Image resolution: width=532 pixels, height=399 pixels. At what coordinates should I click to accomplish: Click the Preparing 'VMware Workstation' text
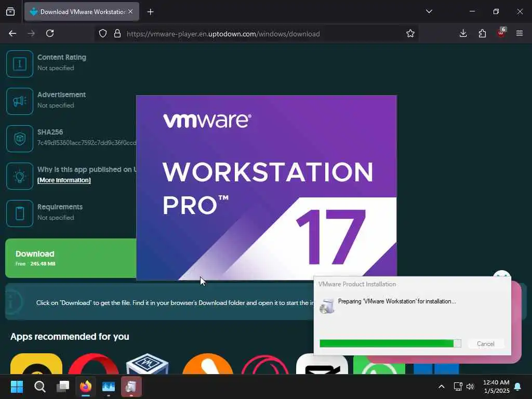[x=396, y=301]
